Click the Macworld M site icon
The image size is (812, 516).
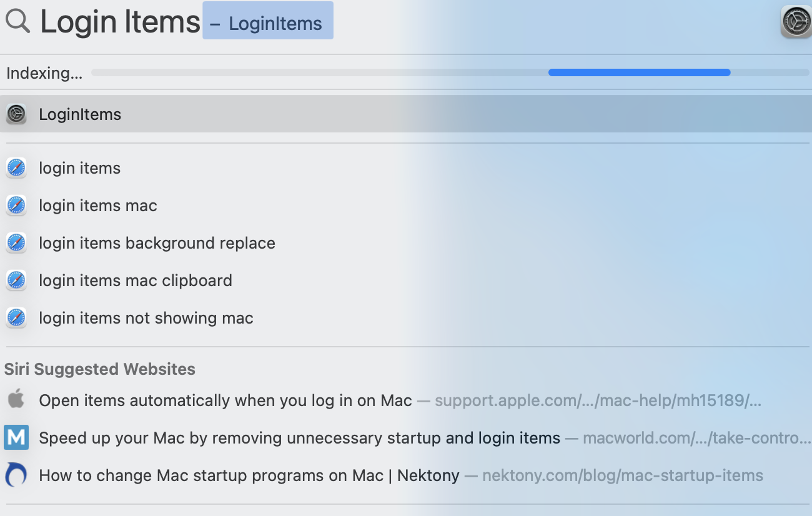[16, 437]
